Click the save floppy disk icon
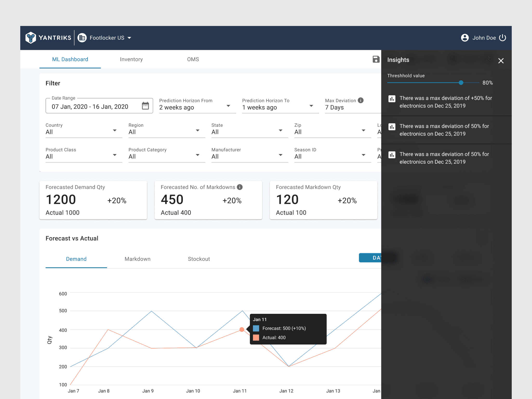Screen dimensions: 532x399 pyautogui.click(x=376, y=59)
